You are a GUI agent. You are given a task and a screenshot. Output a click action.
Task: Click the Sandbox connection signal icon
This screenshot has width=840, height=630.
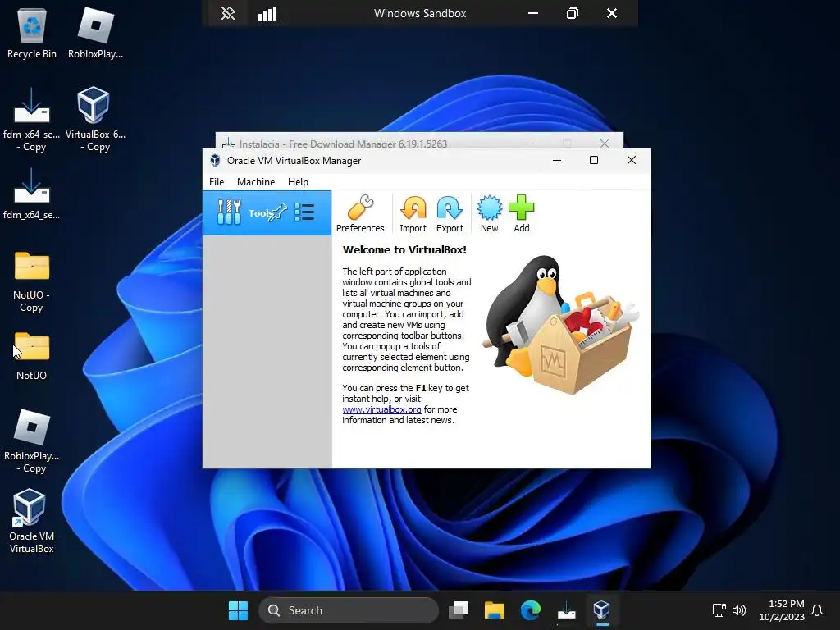pos(267,13)
